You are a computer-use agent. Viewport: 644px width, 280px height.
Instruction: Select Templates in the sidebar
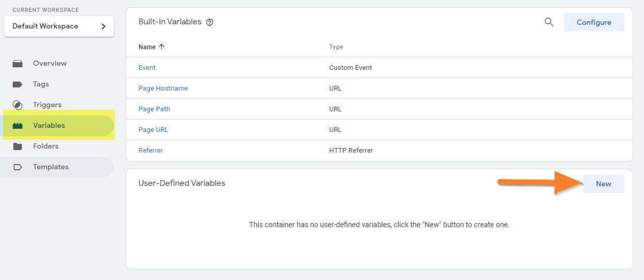pyautogui.click(x=51, y=167)
